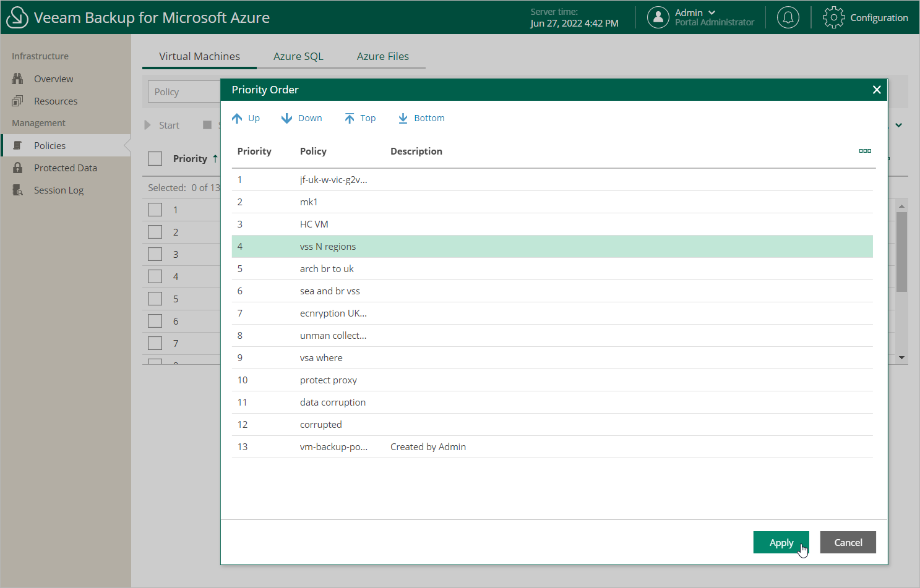The width and height of the screenshot is (920, 588).
Task: Check the box for priority 1 row
Action: [155, 210]
